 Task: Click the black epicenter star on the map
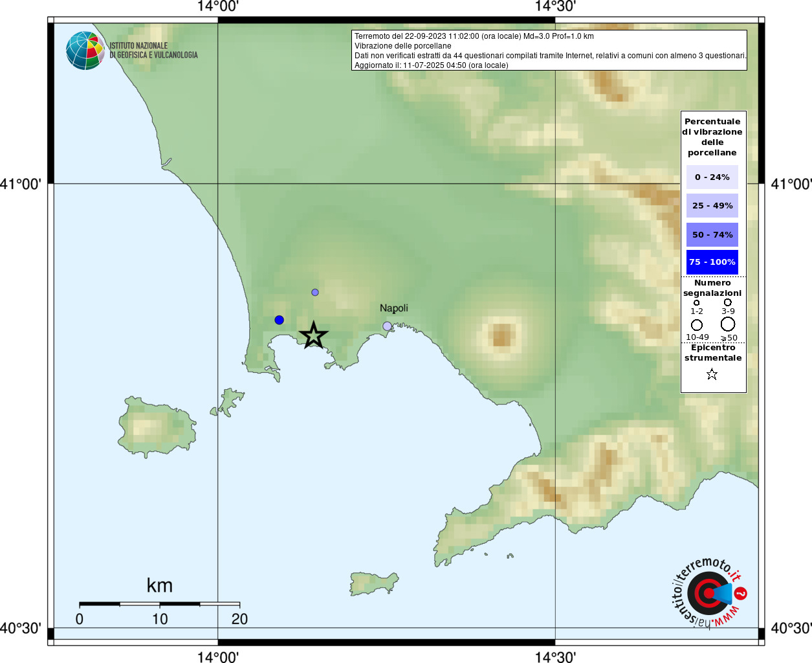[x=314, y=335]
